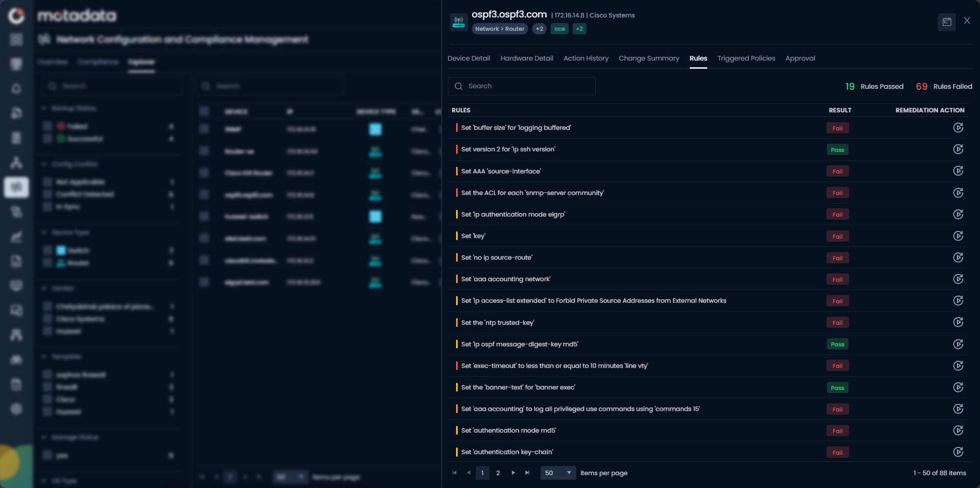Select the Rules tab
Image resolution: width=980 pixels, height=488 pixels.
click(698, 58)
